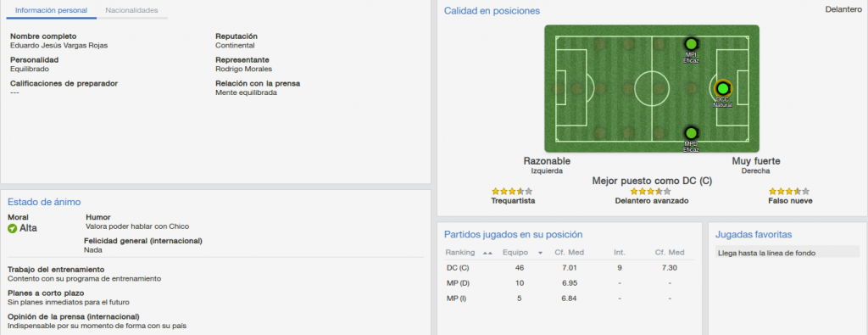The height and width of the screenshot is (335, 868).
Task: Select the DC C natural position marker
Action: coord(722,88)
